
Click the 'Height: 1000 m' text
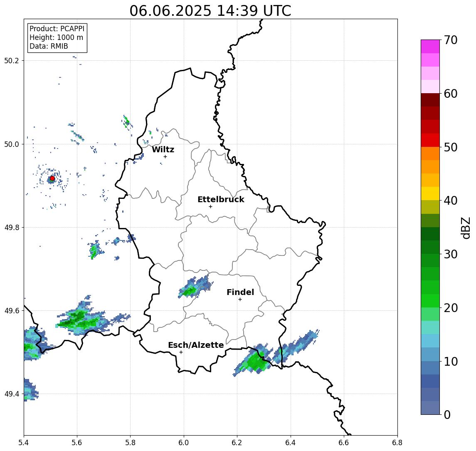pos(56,37)
